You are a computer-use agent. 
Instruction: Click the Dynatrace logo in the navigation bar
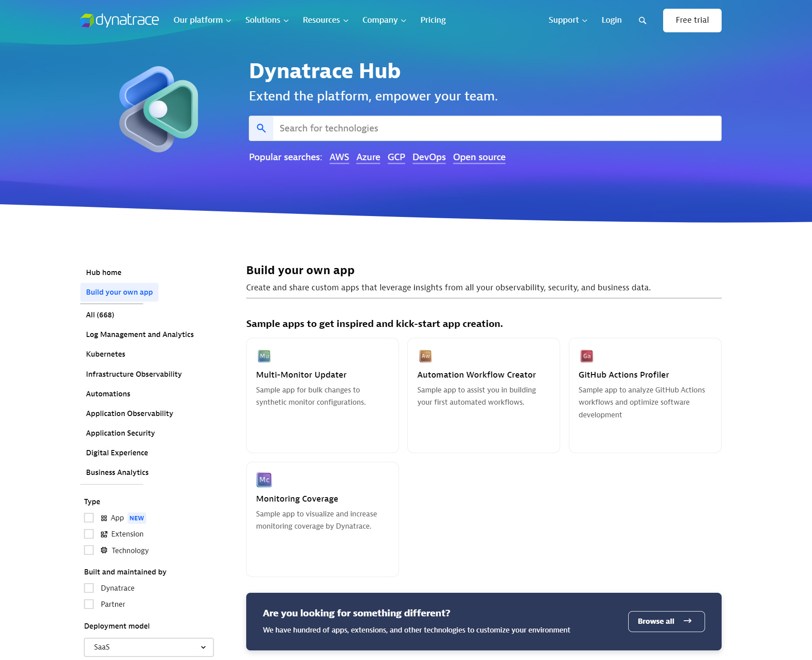[x=119, y=19]
